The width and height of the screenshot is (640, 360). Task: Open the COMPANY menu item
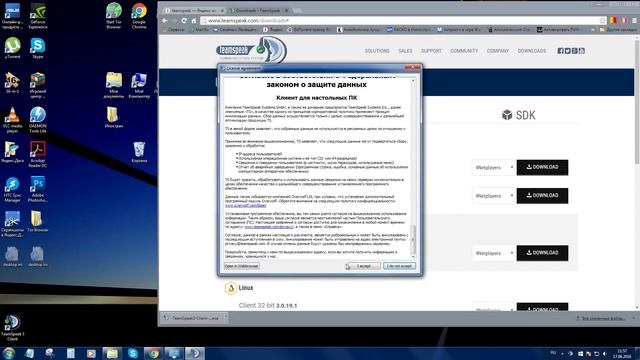(498, 51)
